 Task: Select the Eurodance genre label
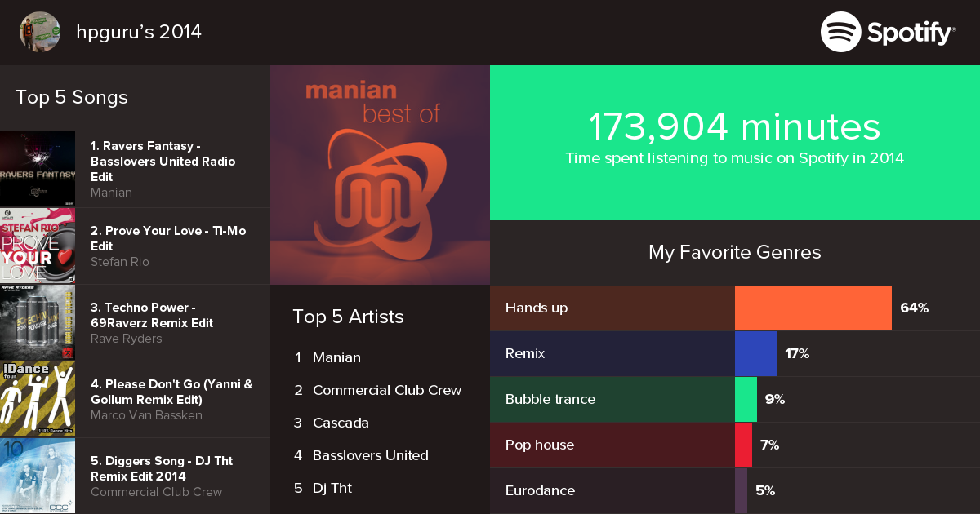540,491
